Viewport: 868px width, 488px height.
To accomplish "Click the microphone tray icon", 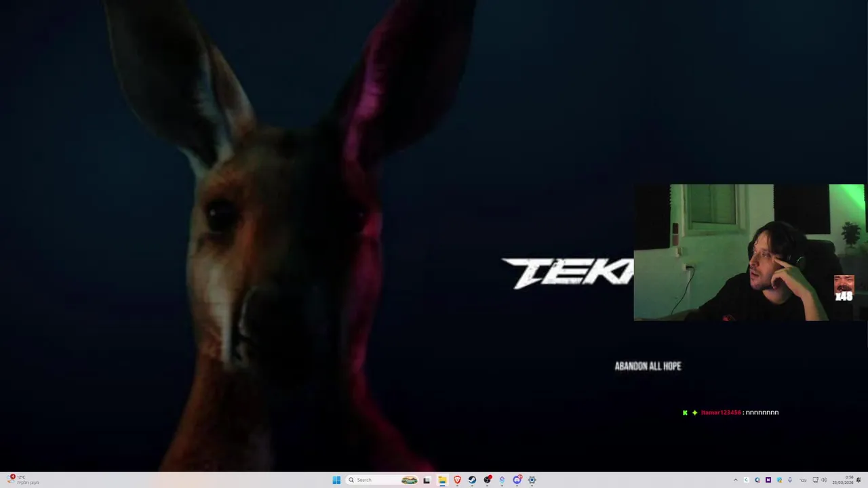I will 790,480.
